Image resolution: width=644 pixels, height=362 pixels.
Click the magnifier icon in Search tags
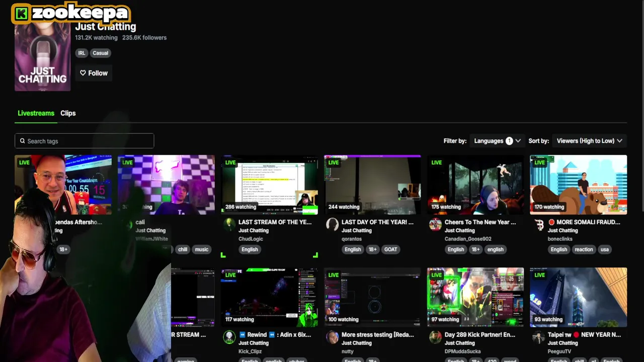coord(22,141)
